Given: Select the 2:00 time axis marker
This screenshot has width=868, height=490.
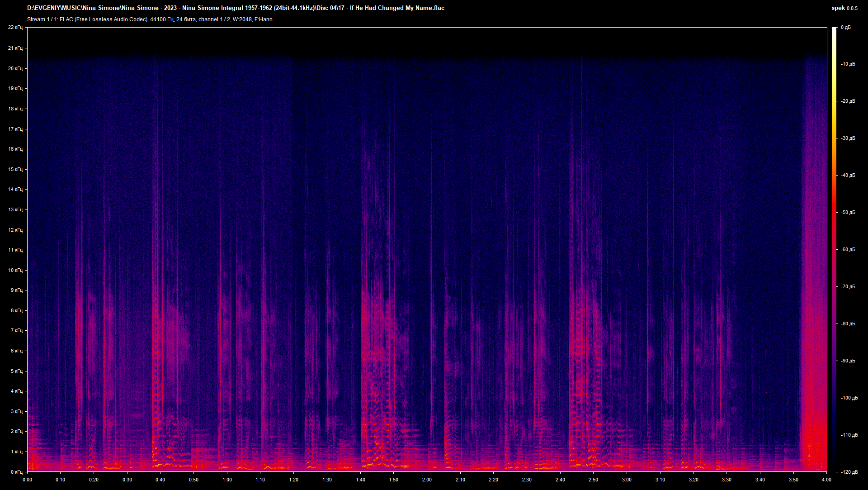Looking at the screenshot, I should point(427,480).
